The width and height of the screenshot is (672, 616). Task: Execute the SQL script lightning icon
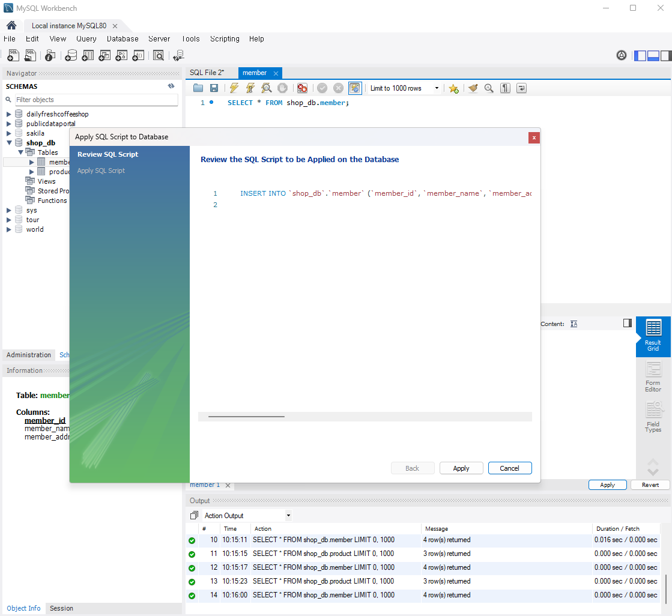tap(234, 88)
